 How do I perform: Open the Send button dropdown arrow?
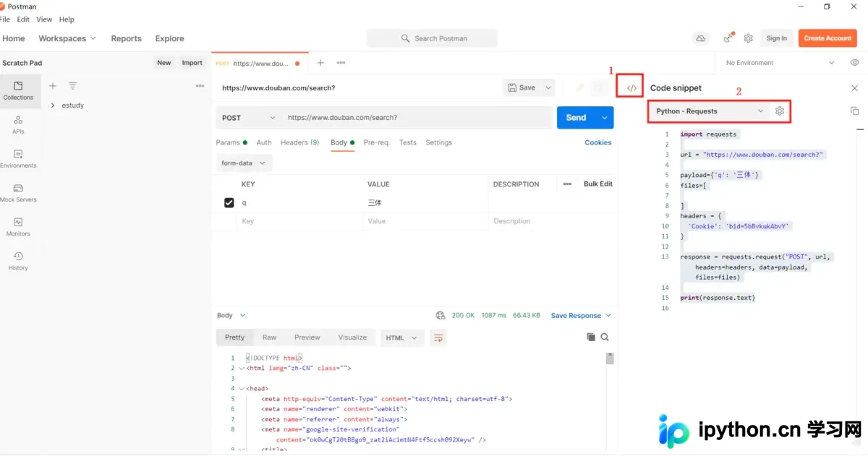605,118
